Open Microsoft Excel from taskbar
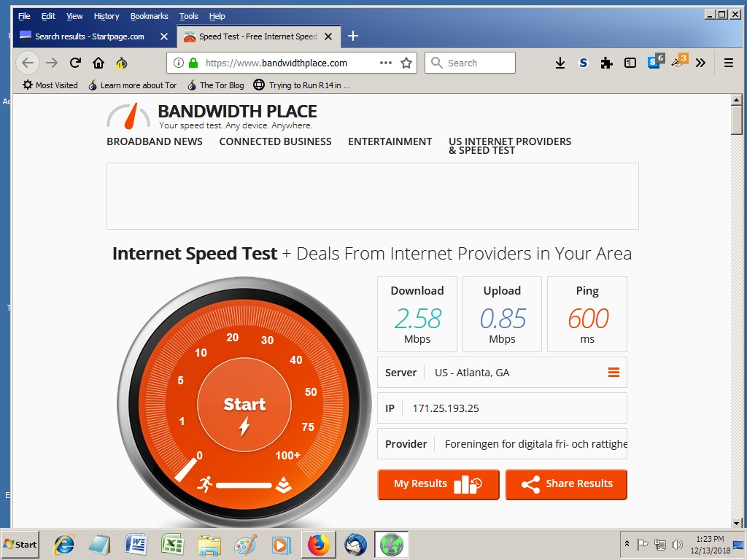Screen dimensions: 747x560 pyautogui.click(x=172, y=544)
